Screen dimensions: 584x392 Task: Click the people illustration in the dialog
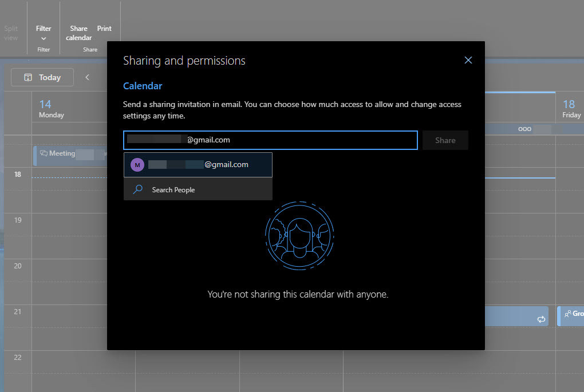point(299,236)
